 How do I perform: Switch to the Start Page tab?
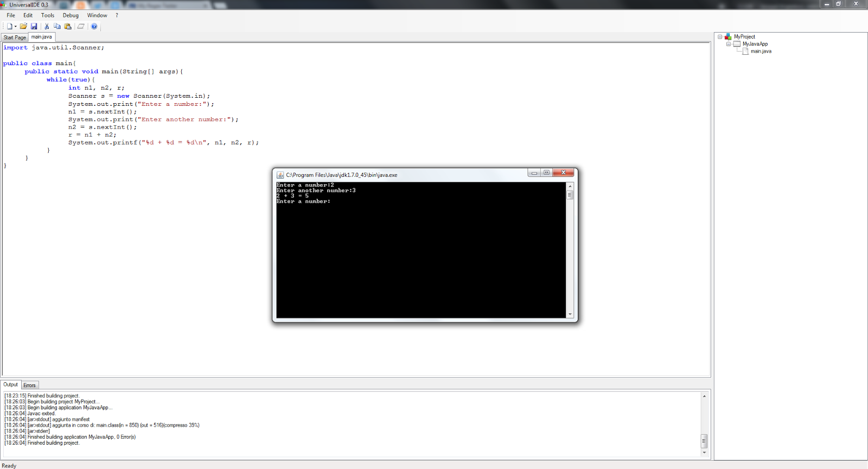coord(15,37)
